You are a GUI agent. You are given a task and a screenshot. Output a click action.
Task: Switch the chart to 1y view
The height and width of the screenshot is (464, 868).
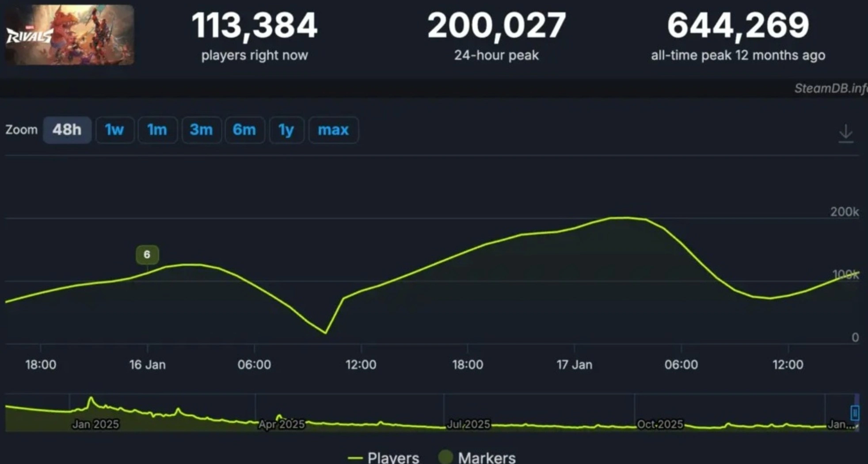[286, 130]
